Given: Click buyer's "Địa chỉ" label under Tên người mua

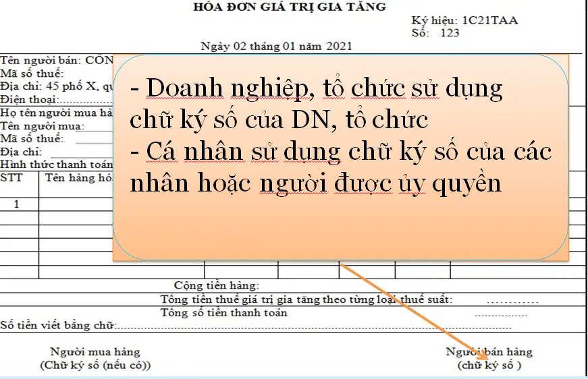Looking at the screenshot, I should 21,152.
